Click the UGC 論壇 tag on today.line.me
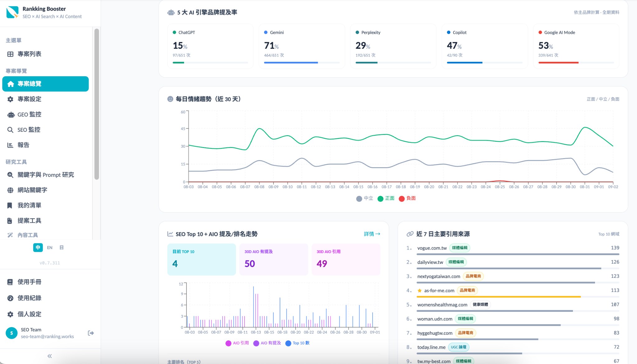This screenshot has height=364, width=637. click(458, 347)
